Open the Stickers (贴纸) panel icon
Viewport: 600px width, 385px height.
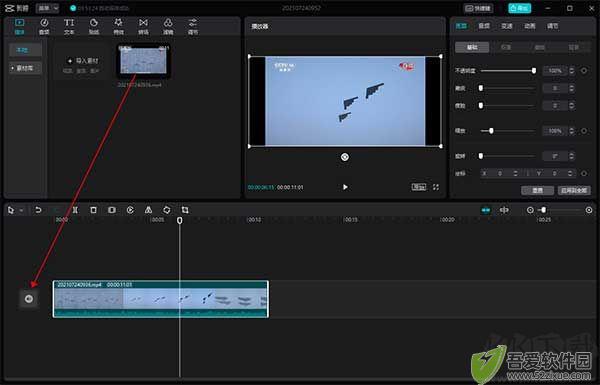pyautogui.click(x=94, y=26)
